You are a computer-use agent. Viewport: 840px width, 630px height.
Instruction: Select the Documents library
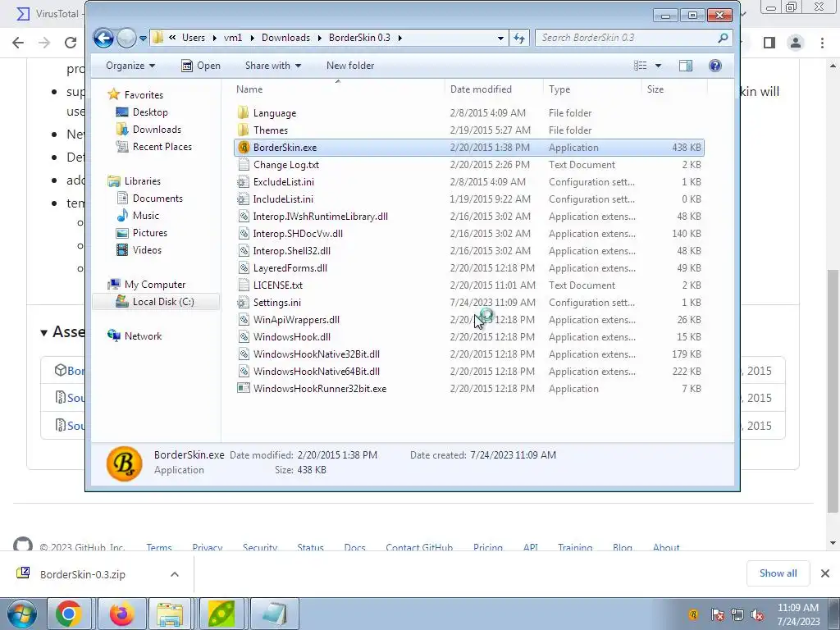click(x=157, y=199)
